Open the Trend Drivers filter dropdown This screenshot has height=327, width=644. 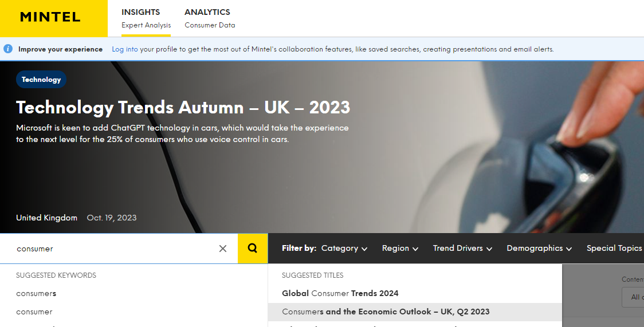(x=462, y=249)
